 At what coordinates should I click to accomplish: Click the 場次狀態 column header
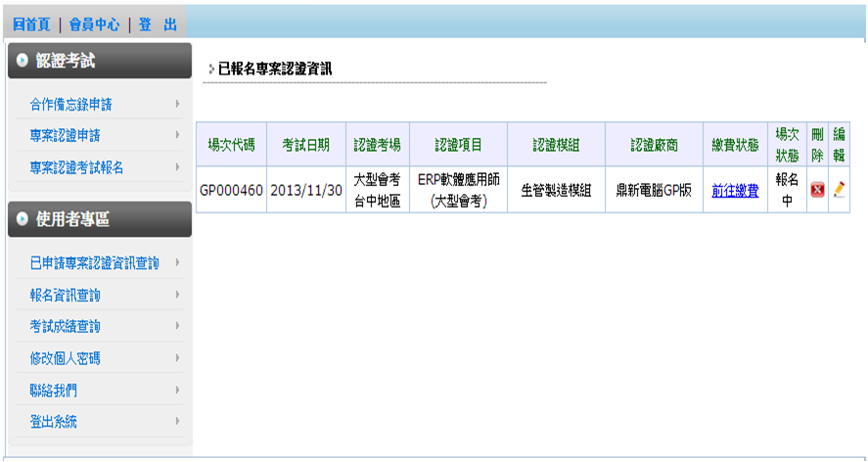787,145
